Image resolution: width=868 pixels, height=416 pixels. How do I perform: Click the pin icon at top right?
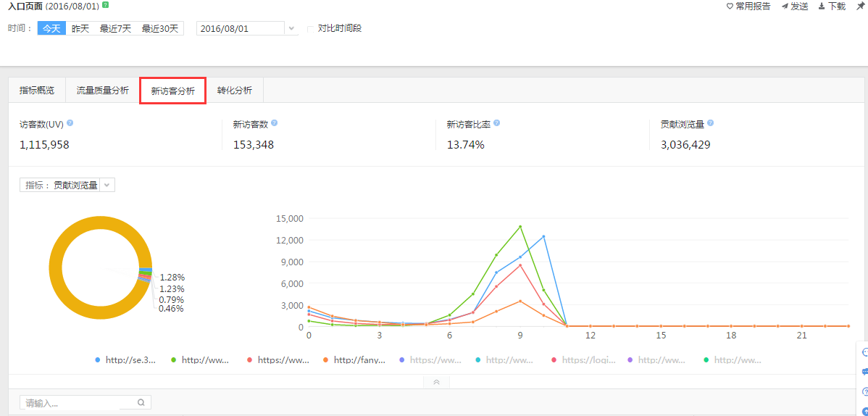860,6
